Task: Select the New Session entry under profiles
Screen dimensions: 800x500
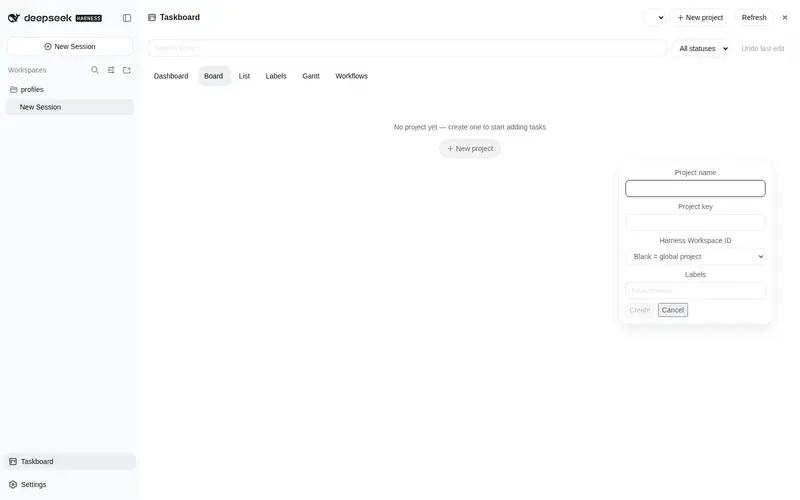Action: pos(70,107)
